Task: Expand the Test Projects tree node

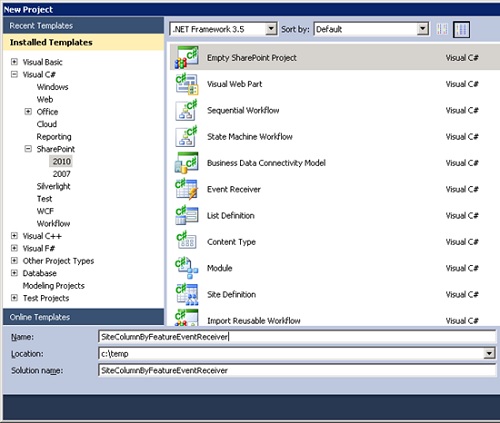Action: pos(14,298)
